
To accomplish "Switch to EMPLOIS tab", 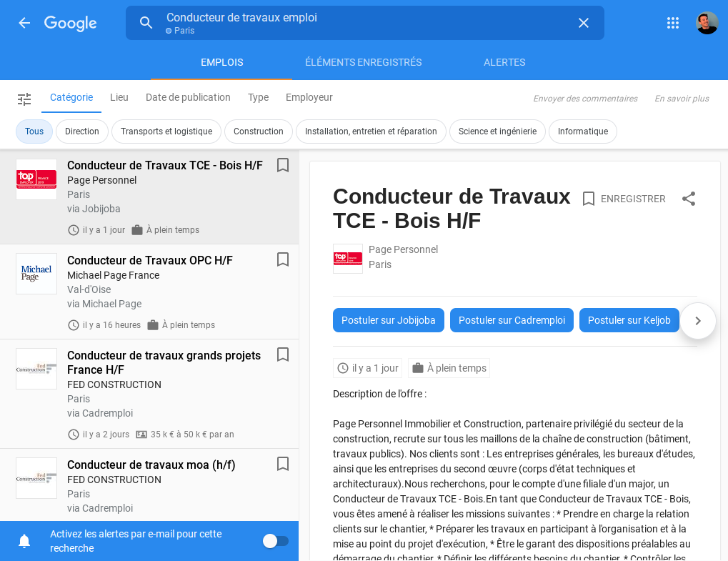I will point(222,62).
